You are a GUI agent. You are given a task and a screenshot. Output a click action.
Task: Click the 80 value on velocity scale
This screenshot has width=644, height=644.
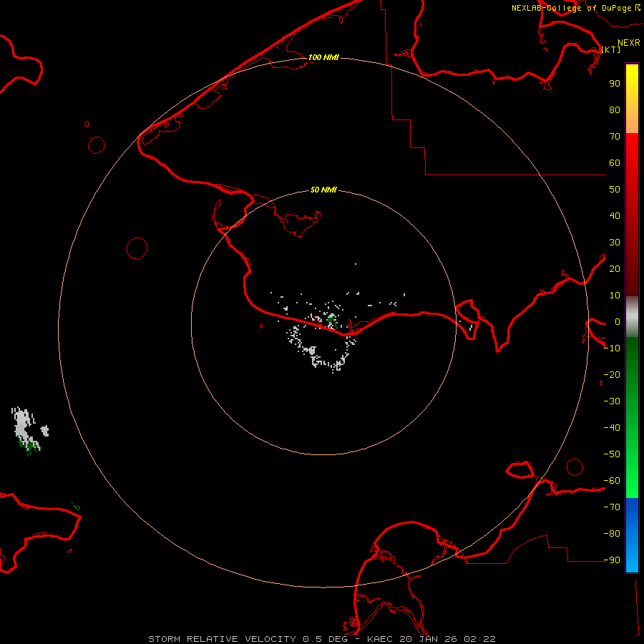615,109
